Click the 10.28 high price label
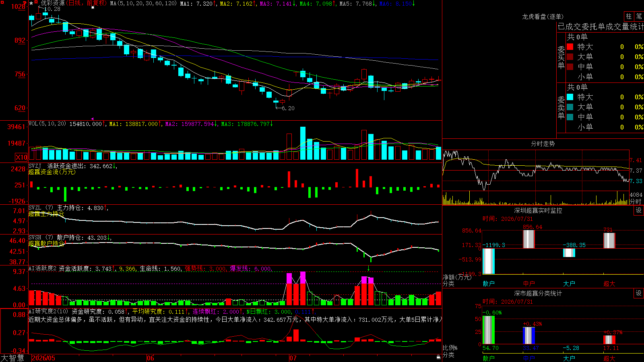This screenshot has height=362, width=644. [52, 9]
